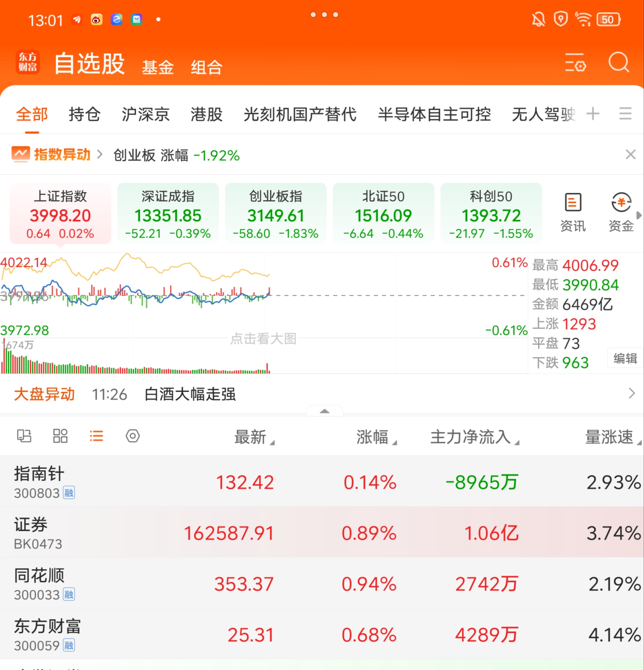Select the 上证指数 index card
Viewport: 644px width, 670px height.
coord(61,214)
